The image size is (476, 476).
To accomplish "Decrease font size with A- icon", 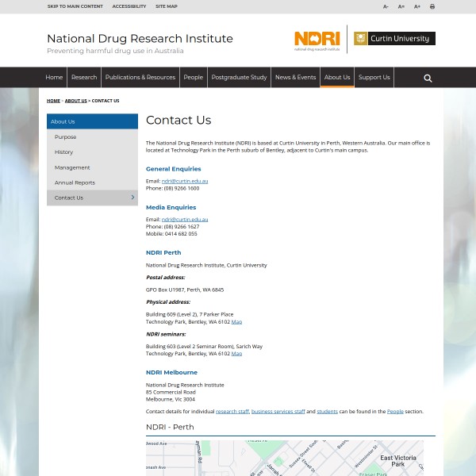I will 386,6.
